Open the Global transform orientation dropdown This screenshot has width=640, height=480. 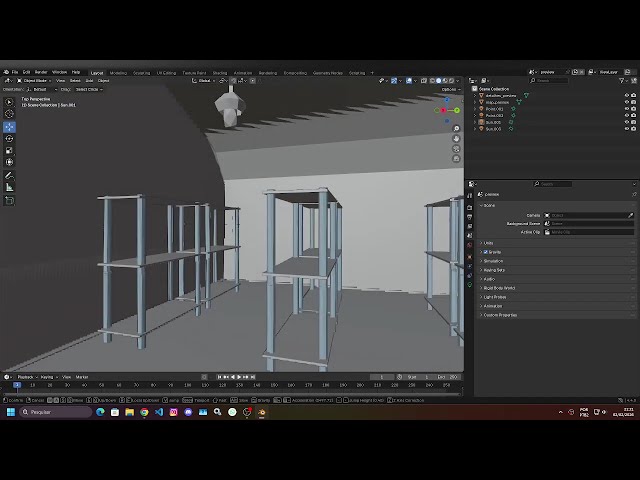[204, 81]
